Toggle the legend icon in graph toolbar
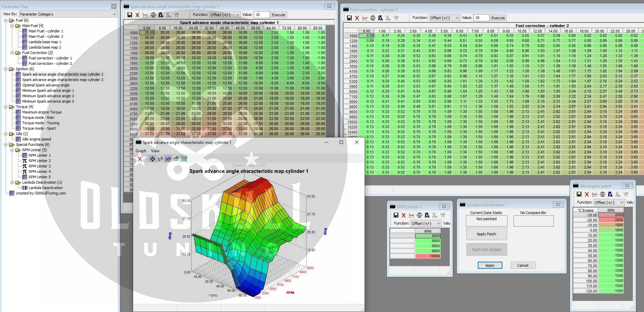The height and width of the screenshot is (312, 644). point(184,159)
